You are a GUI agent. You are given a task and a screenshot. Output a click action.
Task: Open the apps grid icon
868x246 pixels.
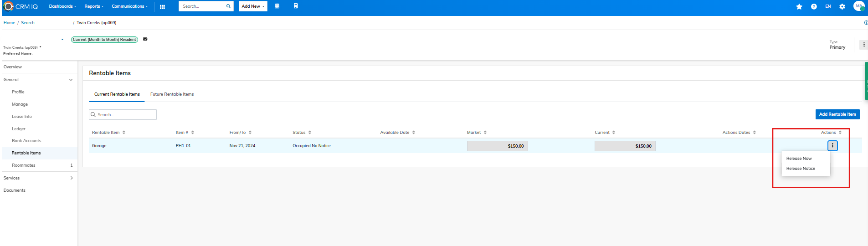point(162,7)
